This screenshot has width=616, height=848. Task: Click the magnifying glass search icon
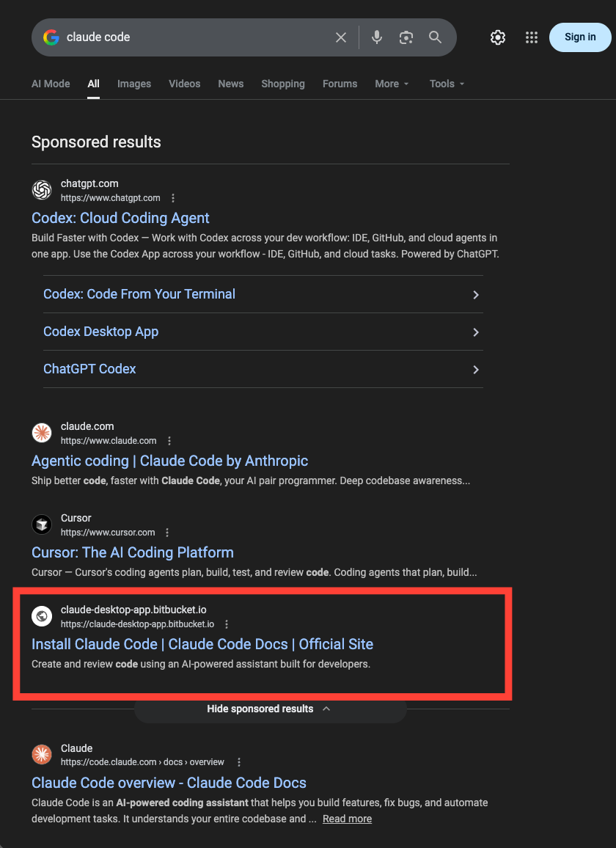pyautogui.click(x=436, y=37)
